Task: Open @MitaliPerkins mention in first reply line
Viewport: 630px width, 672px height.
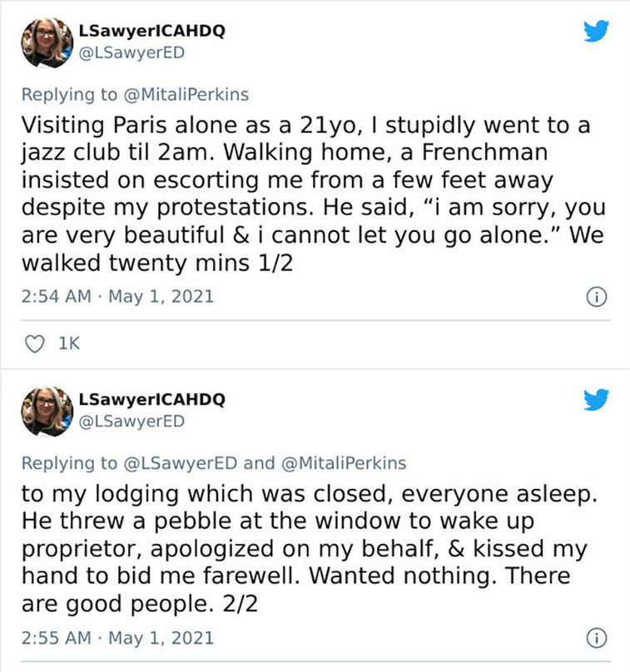Action: coord(186,94)
